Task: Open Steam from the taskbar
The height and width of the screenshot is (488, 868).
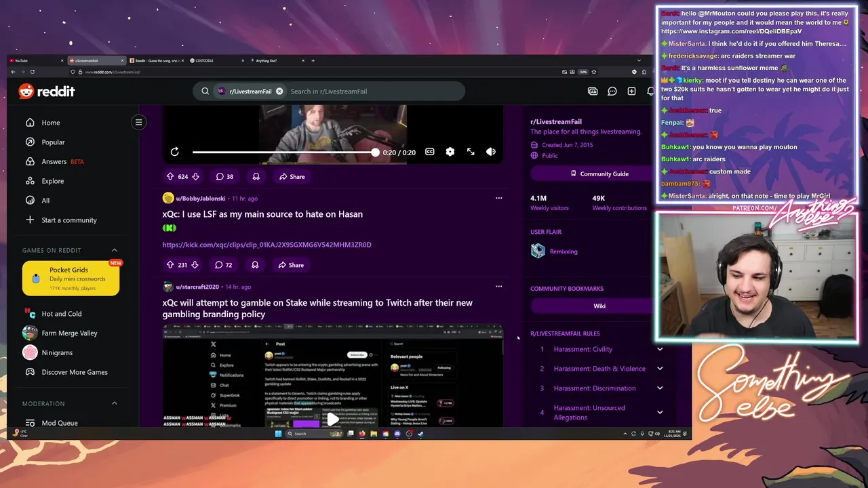Action: point(420,434)
